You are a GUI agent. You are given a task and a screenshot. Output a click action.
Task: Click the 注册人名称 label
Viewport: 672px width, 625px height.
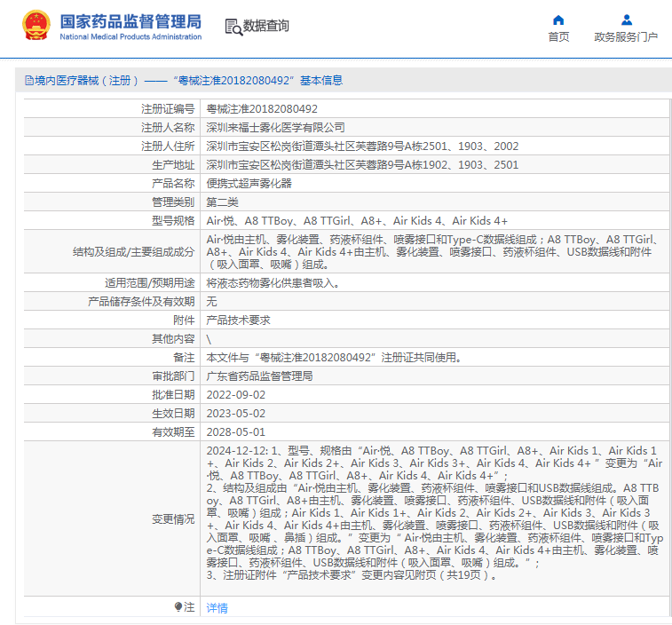click(168, 128)
